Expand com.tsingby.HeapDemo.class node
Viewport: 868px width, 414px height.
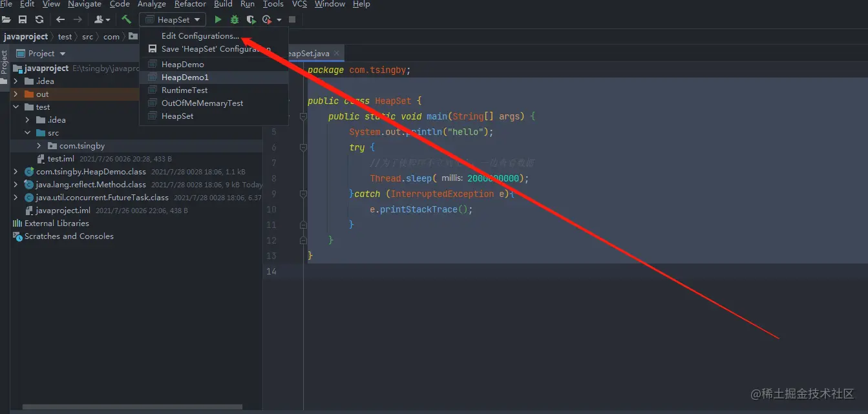(16, 172)
